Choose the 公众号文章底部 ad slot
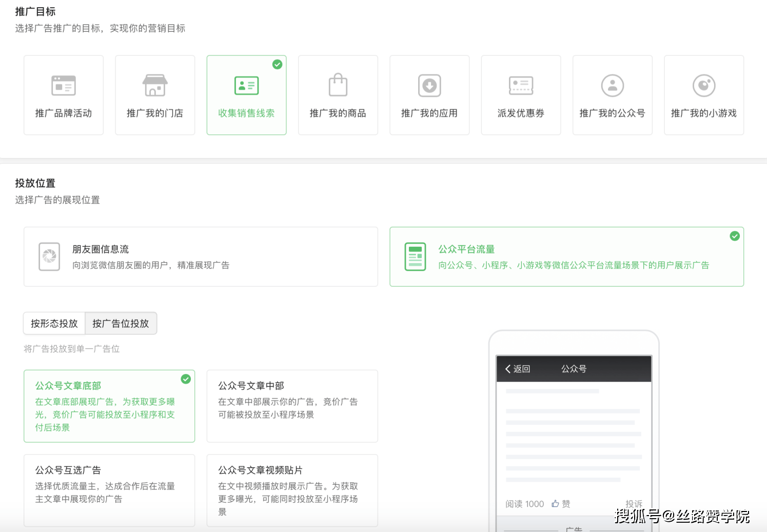Screen dimensions: 767x532 [109, 406]
